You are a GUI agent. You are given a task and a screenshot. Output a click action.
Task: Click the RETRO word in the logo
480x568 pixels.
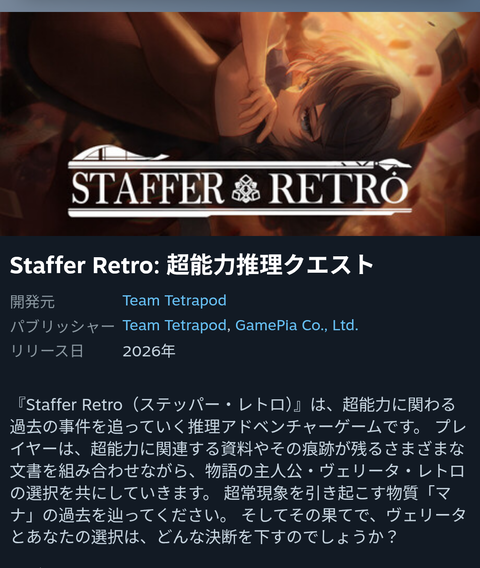[x=338, y=187]
